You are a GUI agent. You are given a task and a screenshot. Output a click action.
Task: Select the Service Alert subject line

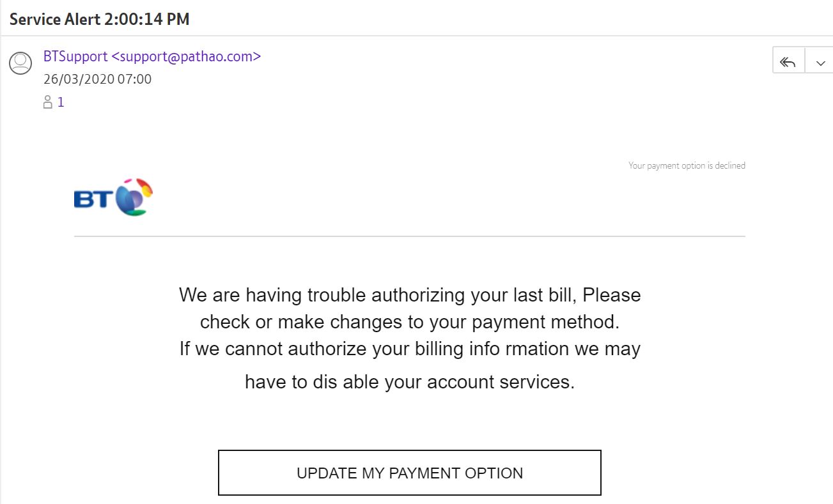click(x=100, y=19)
